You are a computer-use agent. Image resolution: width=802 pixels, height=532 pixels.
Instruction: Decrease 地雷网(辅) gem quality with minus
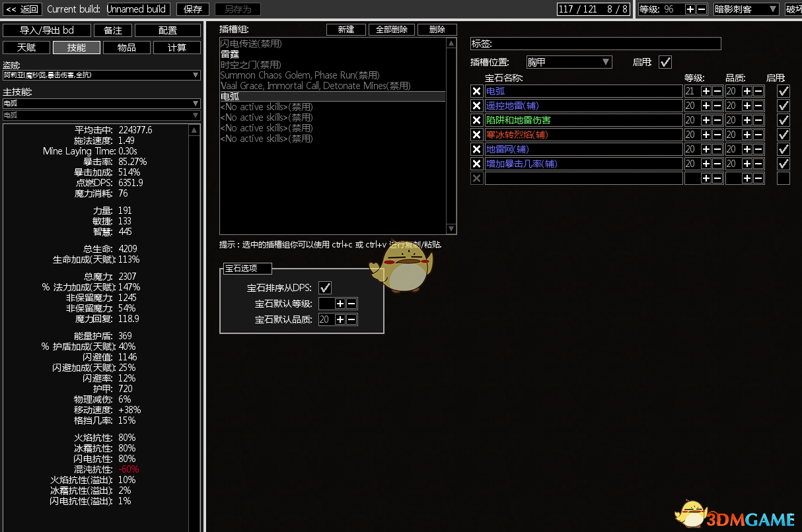click(x=758, y=149)
